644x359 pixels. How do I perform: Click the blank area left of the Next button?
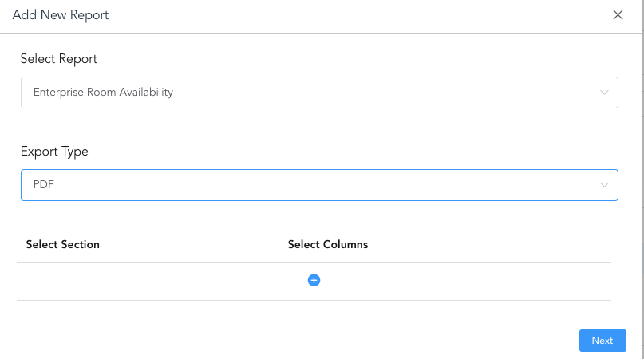tap(399, 341)
